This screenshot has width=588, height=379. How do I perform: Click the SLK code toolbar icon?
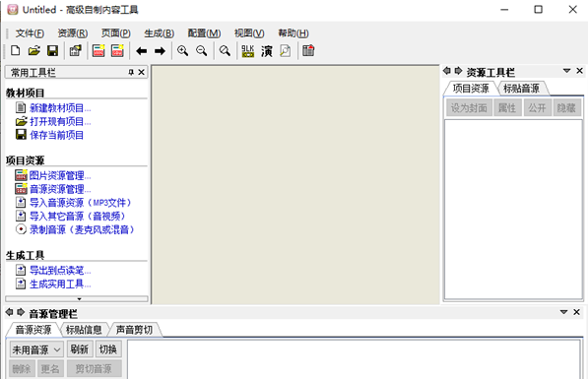(x=248, y=50)
